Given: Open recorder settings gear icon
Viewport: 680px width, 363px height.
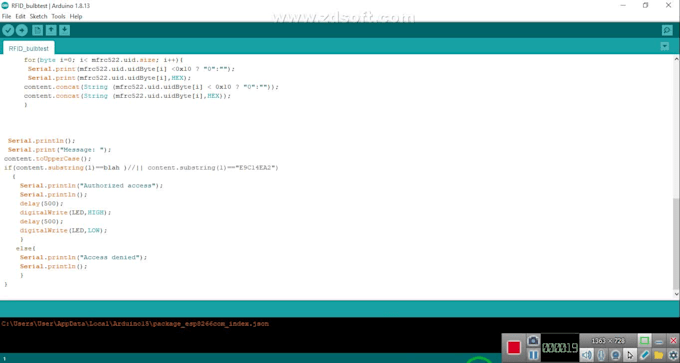Looking at the screenshot, I should point(673,355).
